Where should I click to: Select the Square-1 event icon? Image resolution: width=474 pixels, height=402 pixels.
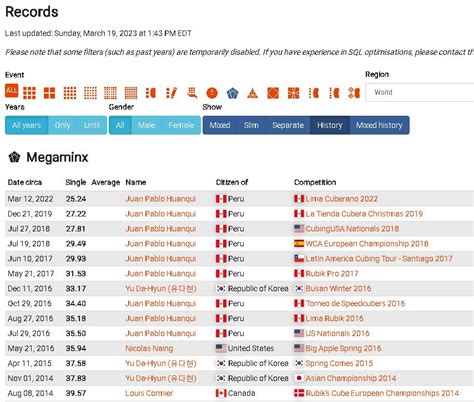point(293,93)
